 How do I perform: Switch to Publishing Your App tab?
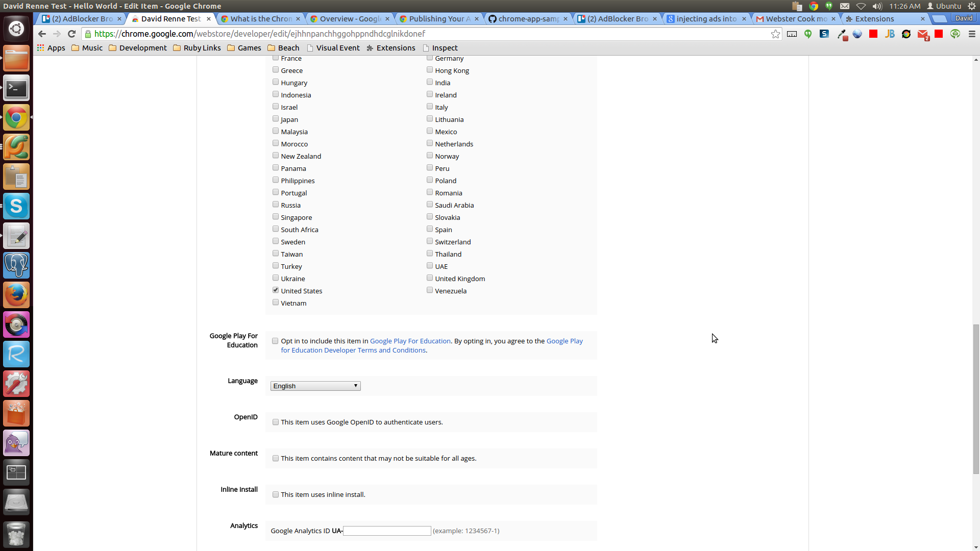pos(439,19)
